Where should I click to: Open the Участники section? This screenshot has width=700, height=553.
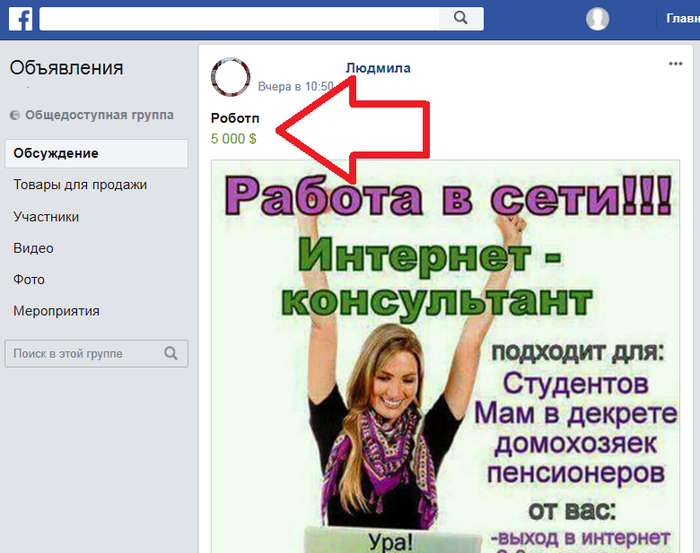pyautogui.click(x=46, y=217)
